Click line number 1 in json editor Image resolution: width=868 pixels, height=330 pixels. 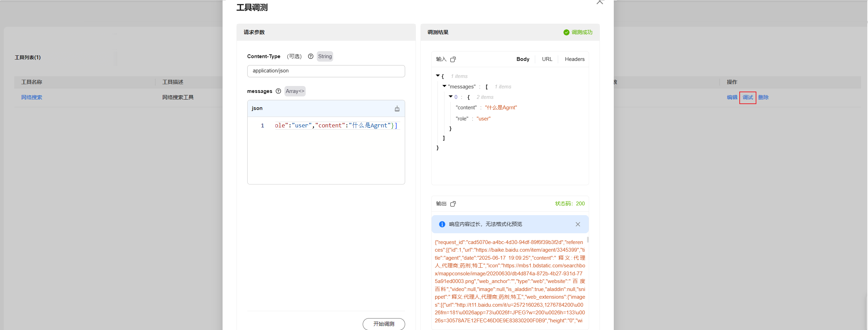[x=262, y=126]
